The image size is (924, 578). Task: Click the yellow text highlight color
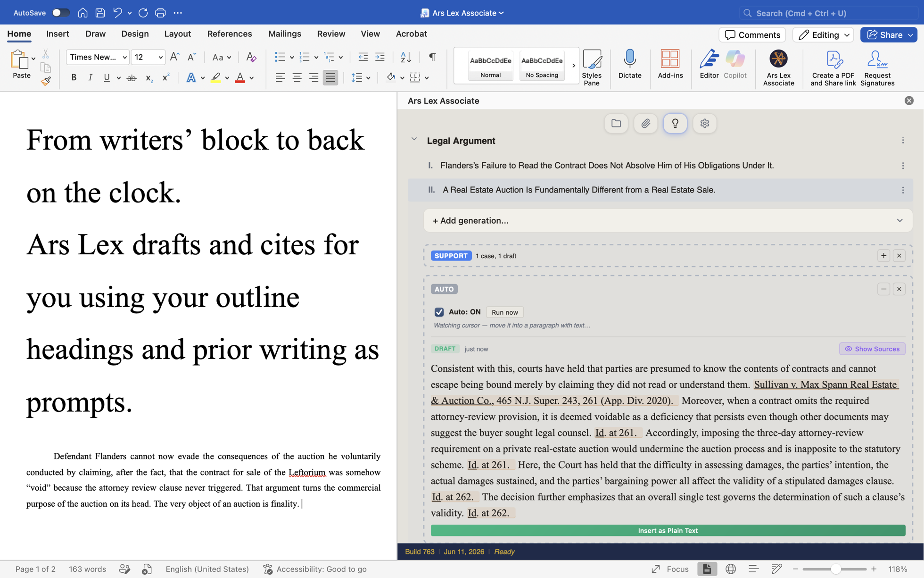(x=215, y=78)
